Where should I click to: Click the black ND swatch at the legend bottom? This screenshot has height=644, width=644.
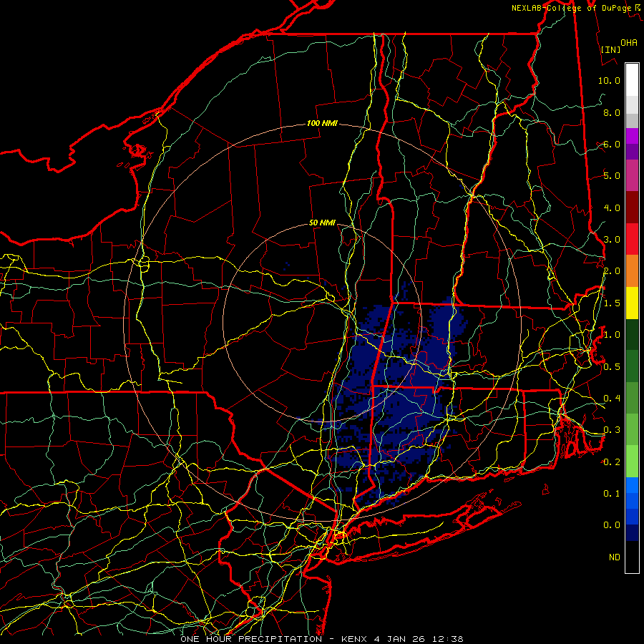[x=632, y=557]
